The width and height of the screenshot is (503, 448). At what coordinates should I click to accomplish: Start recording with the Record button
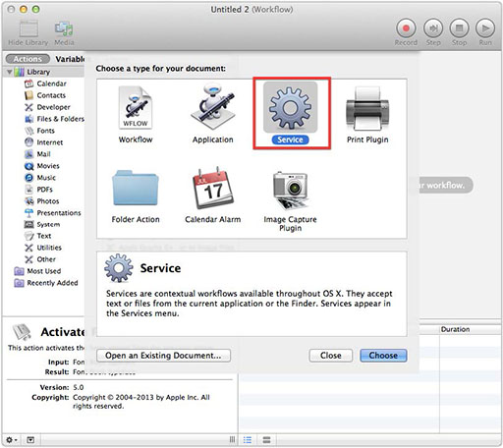pos(406,28)
